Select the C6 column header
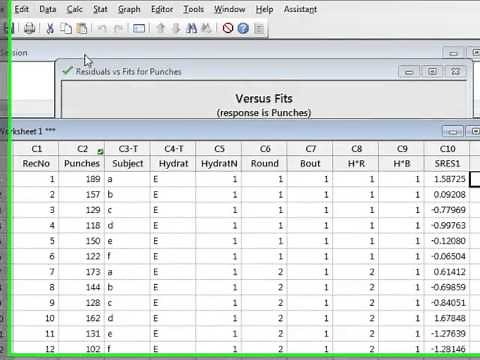Screen dimensions: 480x360 coord(265,149)
